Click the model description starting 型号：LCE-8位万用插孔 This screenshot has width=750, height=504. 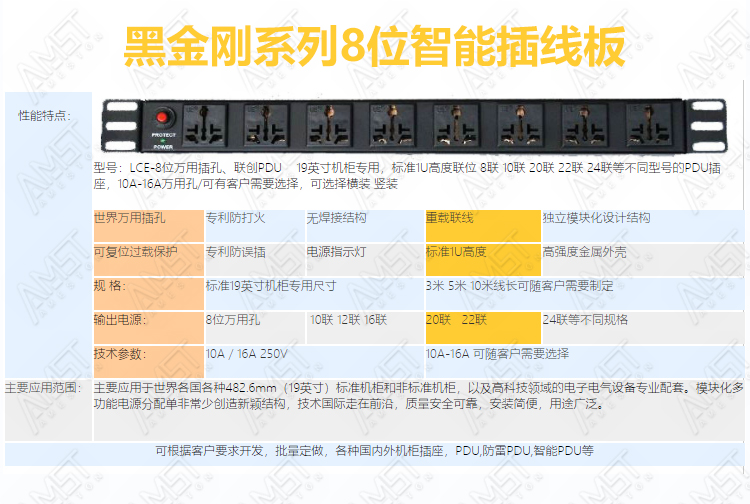(x=407, y=175)
